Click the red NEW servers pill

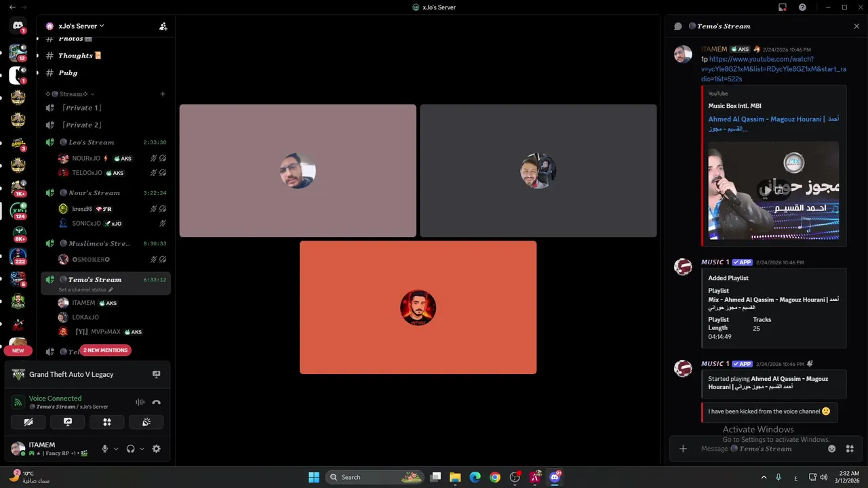tap(18, 350)
